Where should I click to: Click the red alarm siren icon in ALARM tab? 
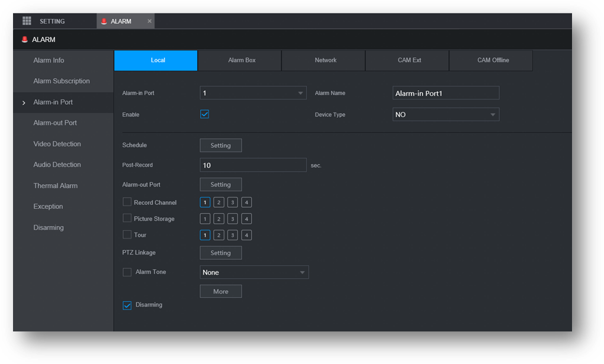[x=104, y=21]
